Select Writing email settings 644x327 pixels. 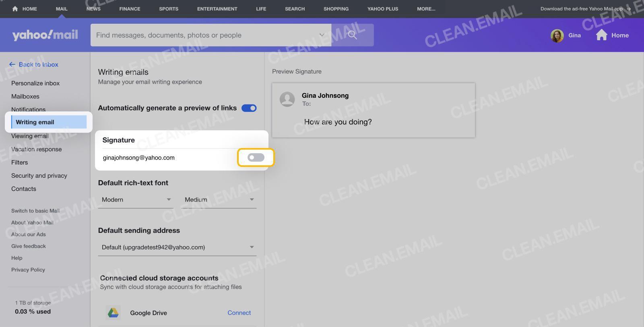(x=49, y=122)
